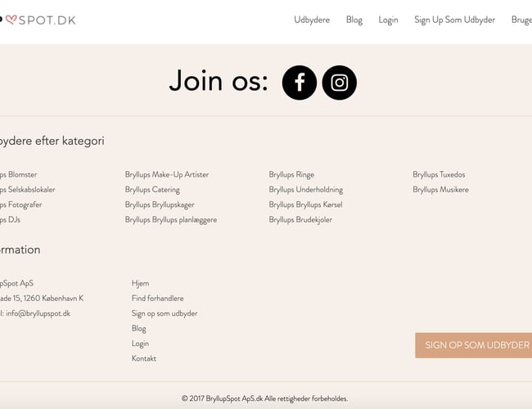
Task: Open the Bryllups Bryllupskager link
Action: pos(160,204)
